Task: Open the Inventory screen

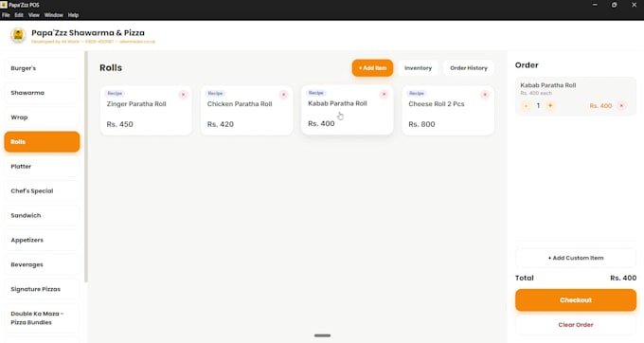Action: (x=418, y=68)
